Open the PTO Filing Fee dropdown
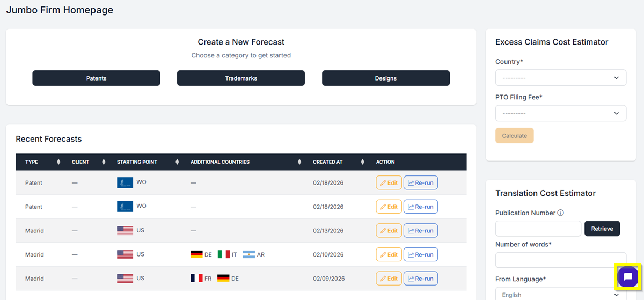The width and height of the screenshot is (644, 300). 561,113
